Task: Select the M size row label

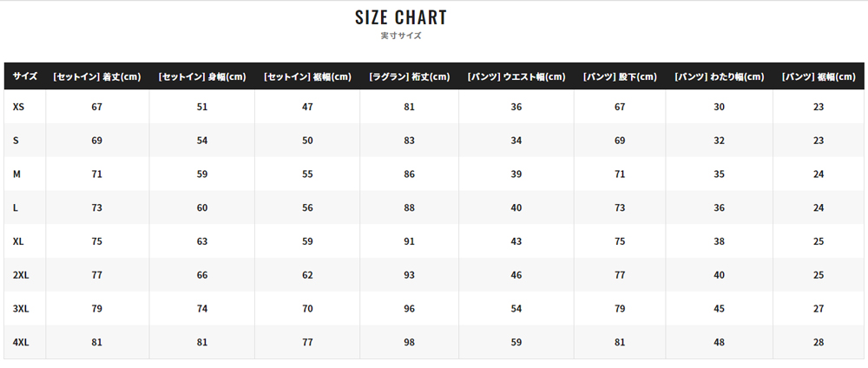Action: point(16,174)
